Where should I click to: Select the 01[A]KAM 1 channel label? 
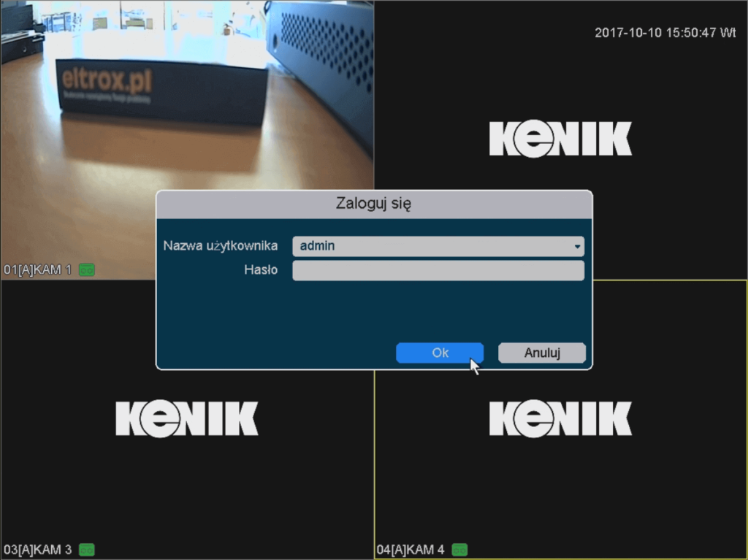click(x=37, y=270)
